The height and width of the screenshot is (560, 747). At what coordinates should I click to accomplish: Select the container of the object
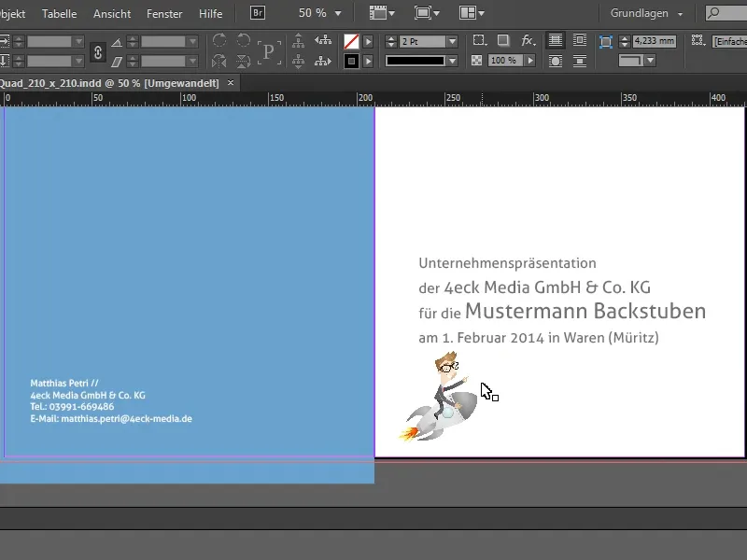coord(298,41)
